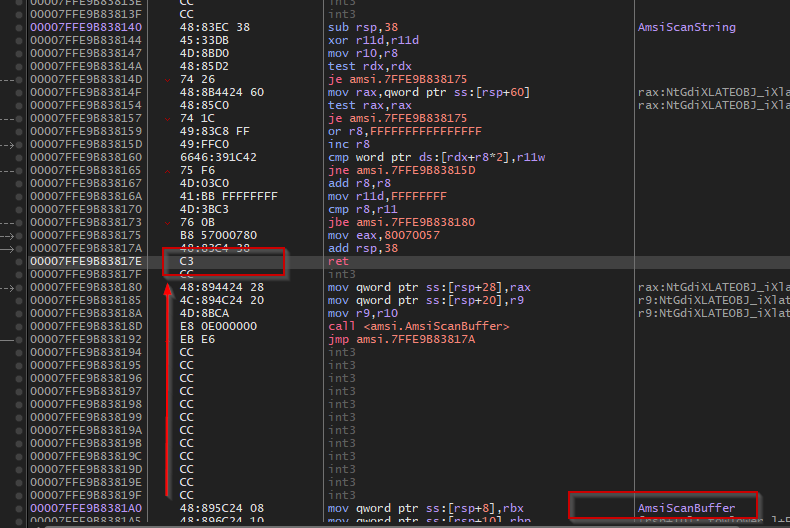Click the 'ret' instruction

coord(339,261)
